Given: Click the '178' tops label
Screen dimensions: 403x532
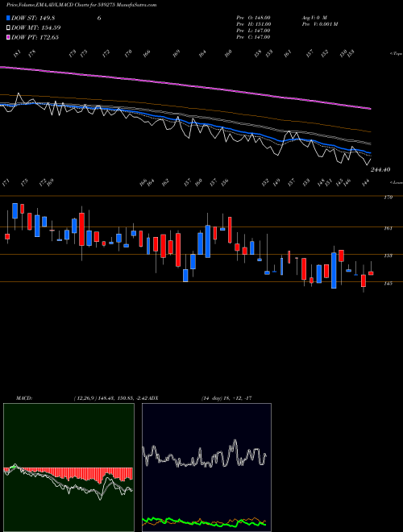Looking at the screenshot, I should (32, 53).
